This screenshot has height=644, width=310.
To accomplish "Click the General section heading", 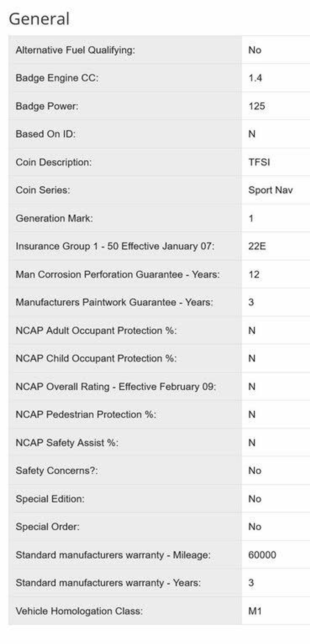I will 39,19.
